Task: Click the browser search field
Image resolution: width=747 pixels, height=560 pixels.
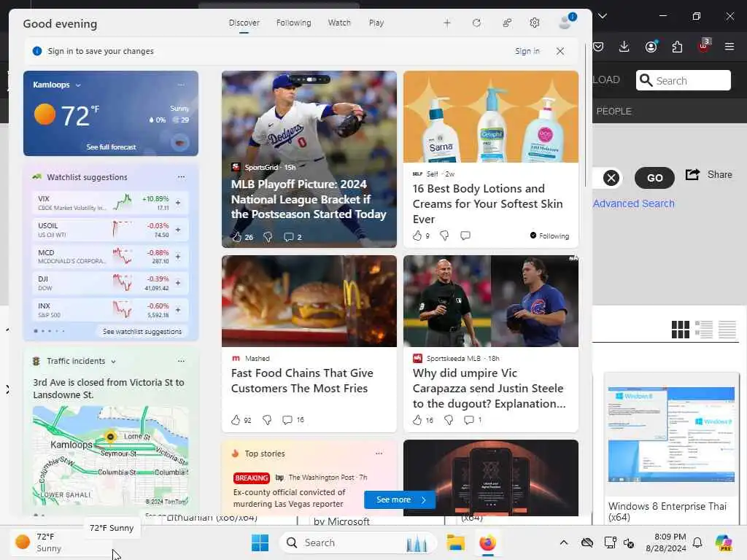Action: pyautogui.click(x=683, y=80)
